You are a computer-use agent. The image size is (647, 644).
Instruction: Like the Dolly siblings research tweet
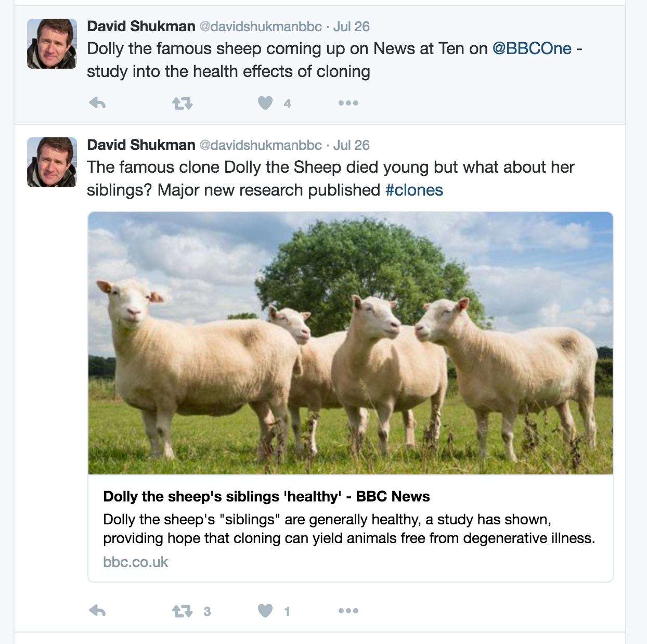(x=265, y=611)
